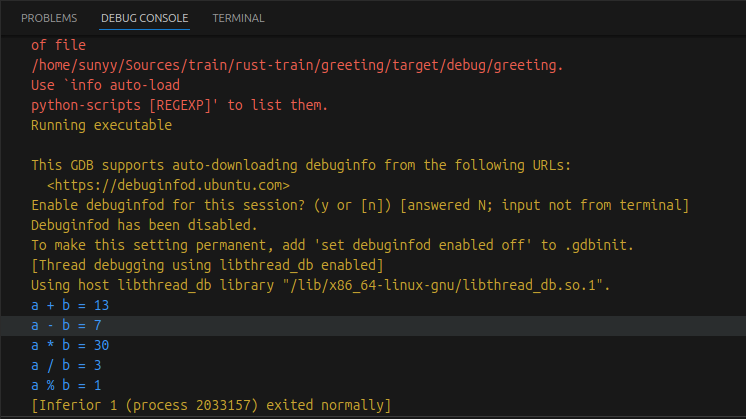Select the 'Thread debugging using libthread_db enabled' line

tap(207, 265)
